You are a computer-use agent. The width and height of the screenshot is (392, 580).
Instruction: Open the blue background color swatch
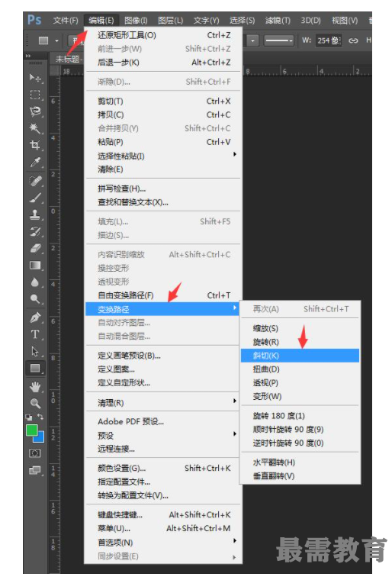coord(39,437)
